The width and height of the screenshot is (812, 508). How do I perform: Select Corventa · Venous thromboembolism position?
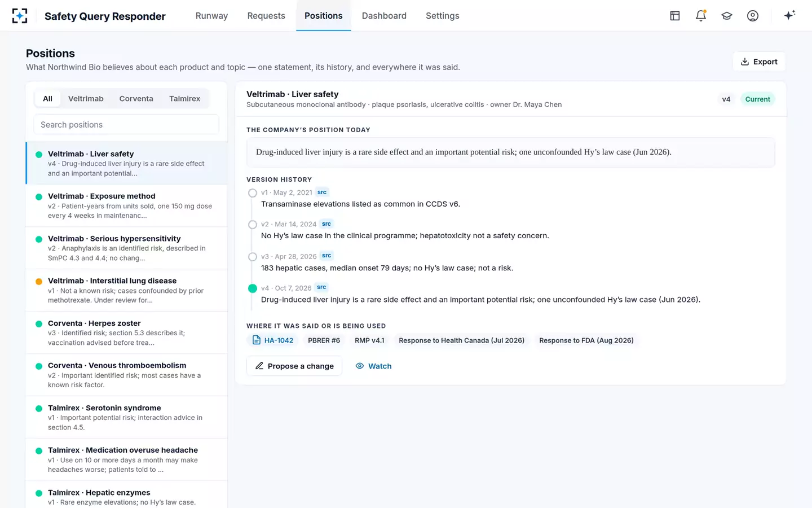[x=127, y=375]
